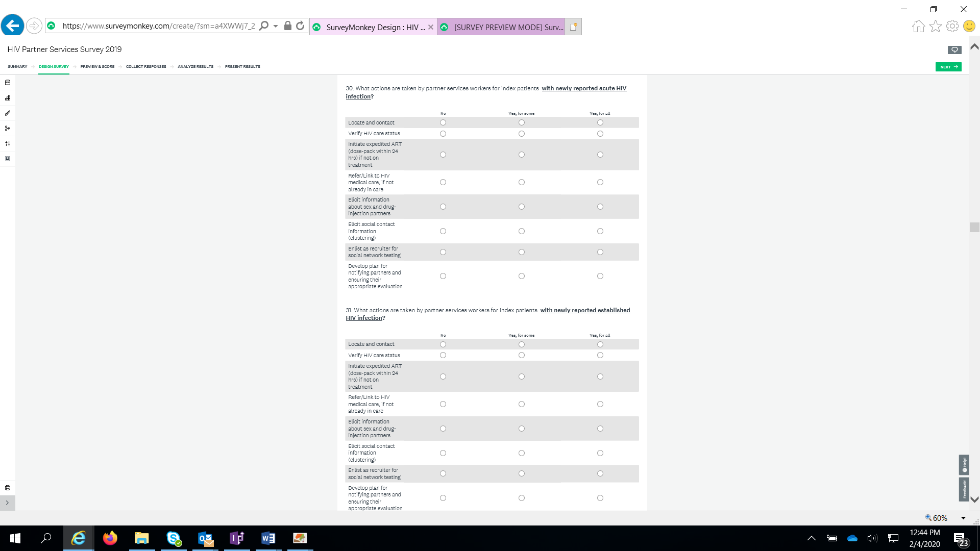
Task: Select 'Yes, for some' for Verify HIV care status in Q30
Action: coord(521,134)
